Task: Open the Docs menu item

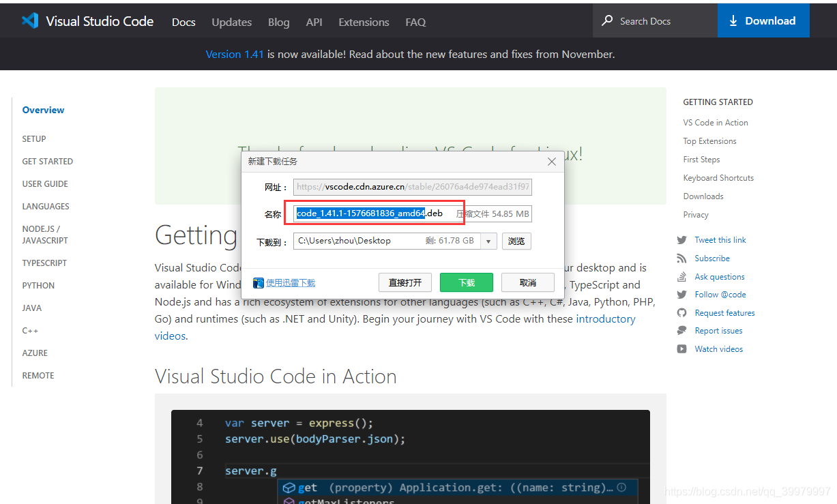Action: point(183,22)
